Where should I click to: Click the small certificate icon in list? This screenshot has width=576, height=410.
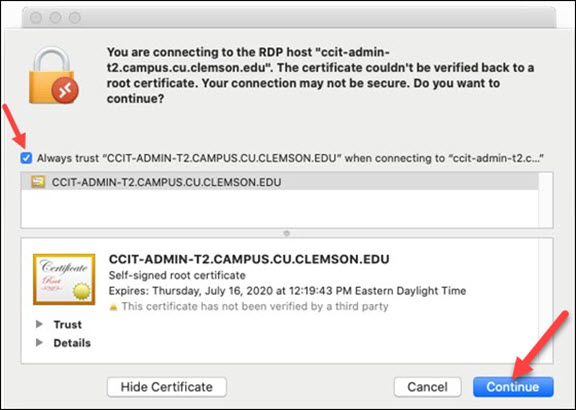tap(38, 182)
